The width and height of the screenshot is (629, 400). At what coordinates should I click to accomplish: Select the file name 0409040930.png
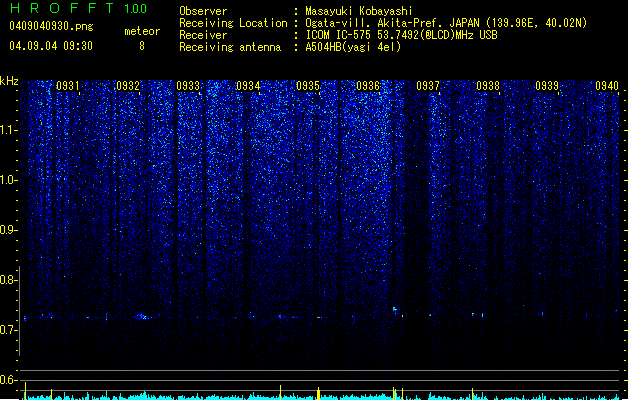(x=51, y=26)
